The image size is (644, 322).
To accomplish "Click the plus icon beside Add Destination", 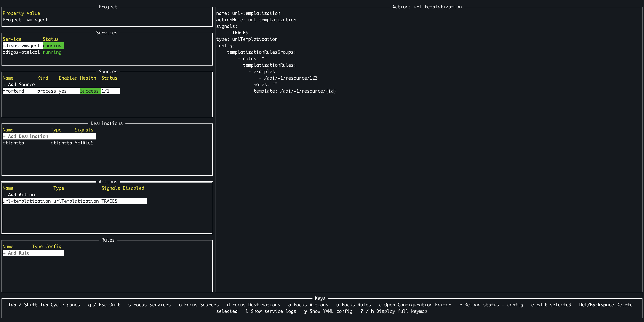I will click(x=4, y=136).
